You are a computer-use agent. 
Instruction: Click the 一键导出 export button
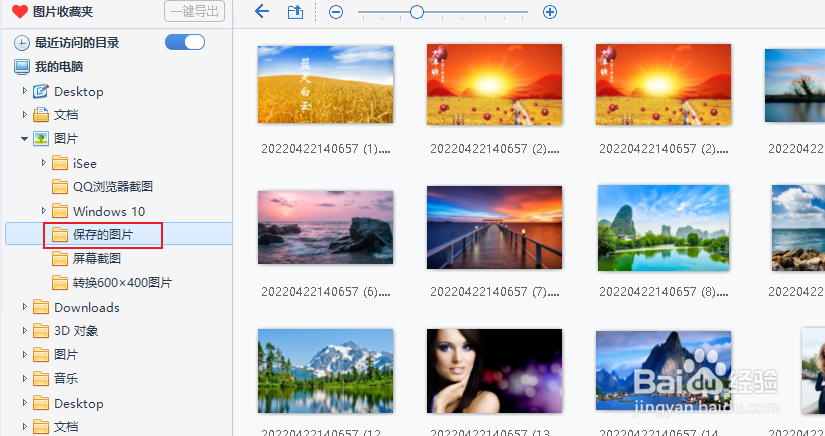(195, 11)
